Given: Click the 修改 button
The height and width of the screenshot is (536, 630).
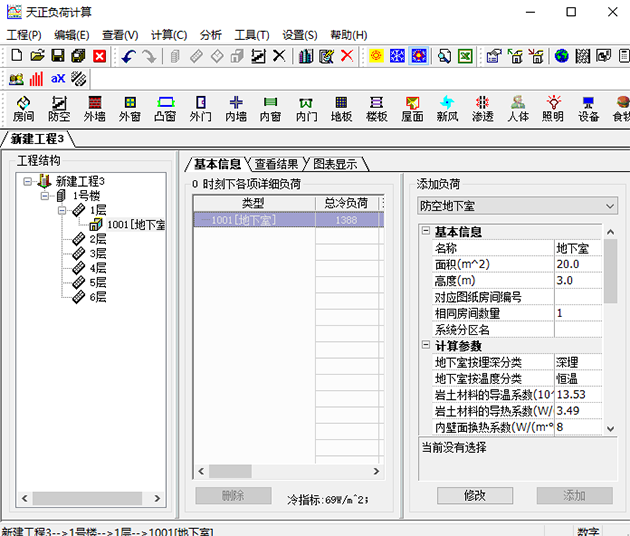Looking at the screenshot, I should pos(474,495).
